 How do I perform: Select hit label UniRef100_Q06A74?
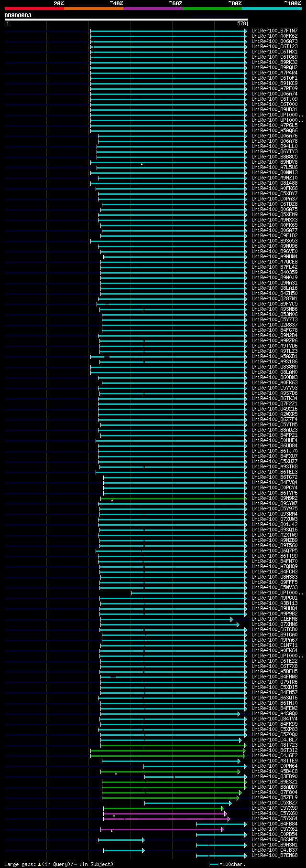(274, 94)
